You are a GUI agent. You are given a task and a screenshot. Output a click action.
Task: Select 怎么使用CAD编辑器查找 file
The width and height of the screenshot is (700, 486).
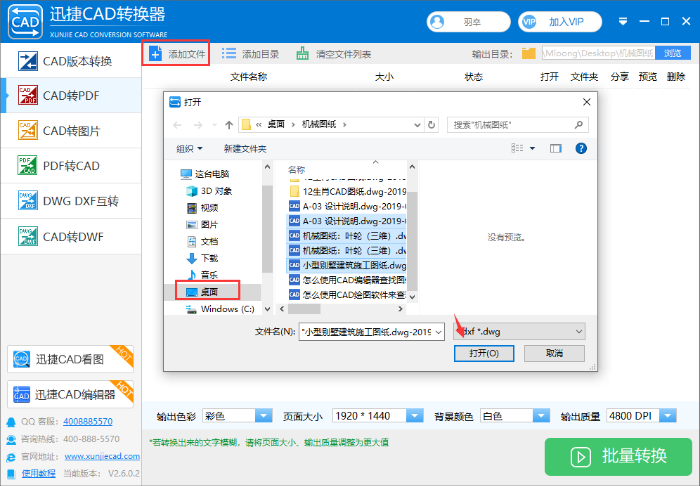point(347,280)
